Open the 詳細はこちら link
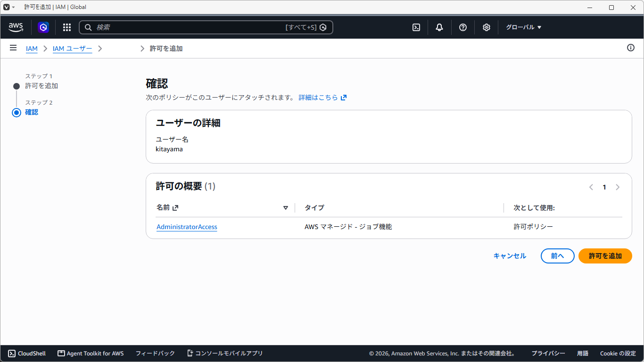The image size is (644, 362). pyautogui.click(x=318, y=98)
